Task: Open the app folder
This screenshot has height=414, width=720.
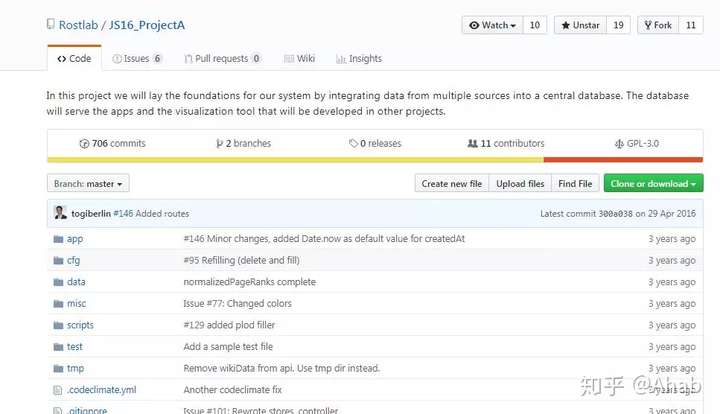Action: pyautogui.click(x=75, y=239)
